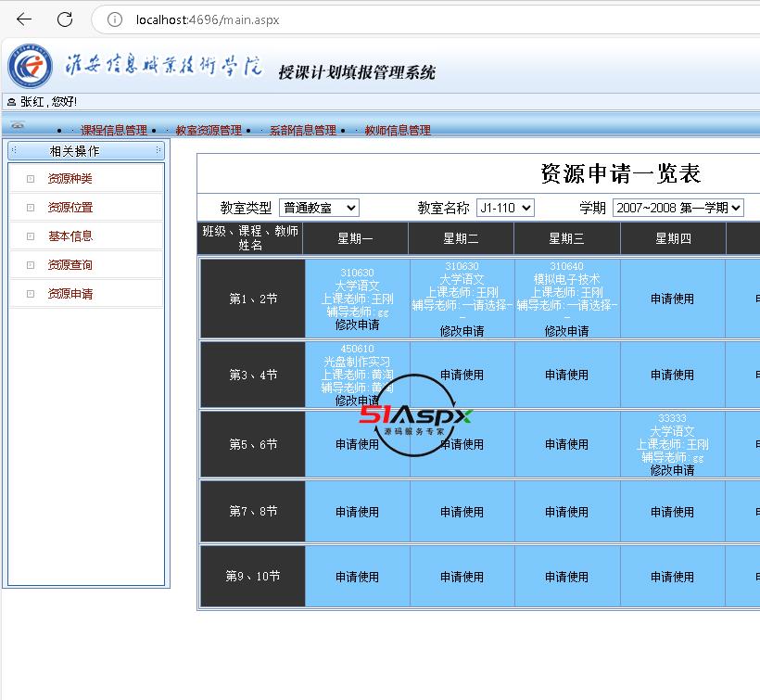Viewport: 760px width, 700px height.
Task: Open the 学期 dropdown showing 2007~2008 第一学期
Action: click(678, 208)
